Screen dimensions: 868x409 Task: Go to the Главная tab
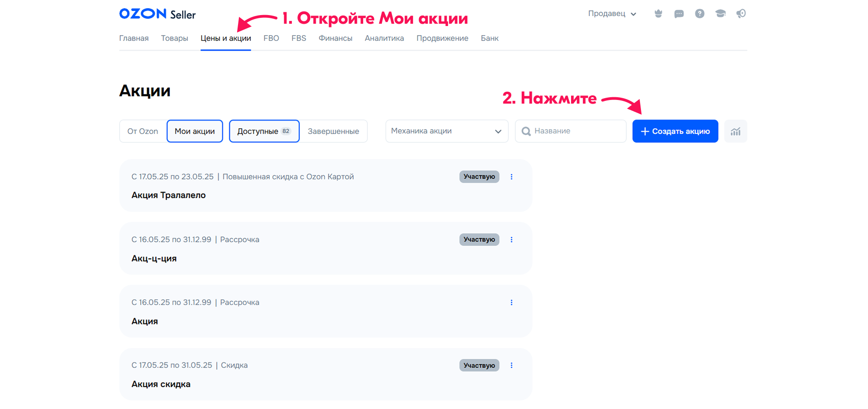click(134, 38)
